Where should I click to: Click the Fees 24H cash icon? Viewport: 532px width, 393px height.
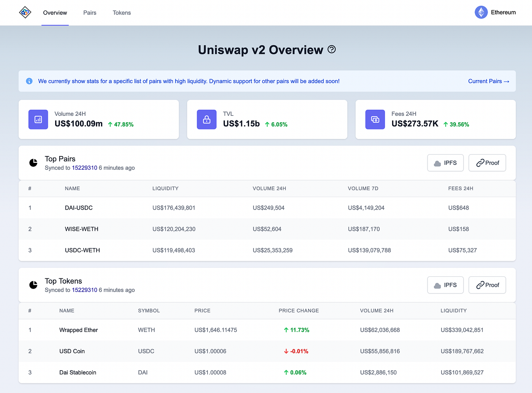tap(375, 120)
